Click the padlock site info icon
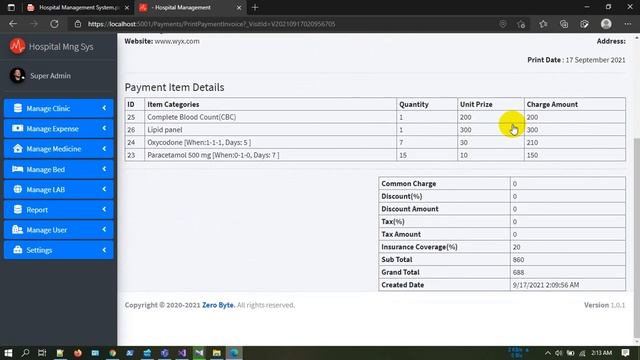The height and width of the screenshot is (360, 640). (78, 24)
